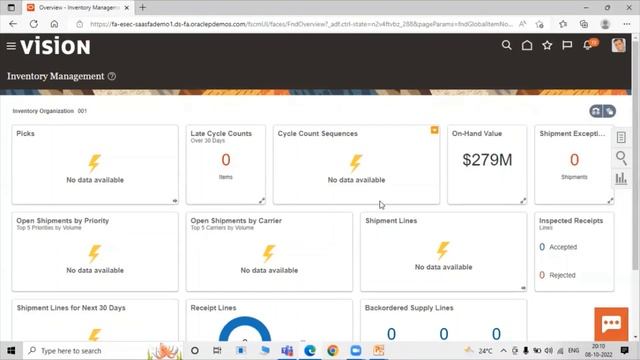640x360 pixels.
Task: Go to home via the house icon
Action: [x=527, y=45]
